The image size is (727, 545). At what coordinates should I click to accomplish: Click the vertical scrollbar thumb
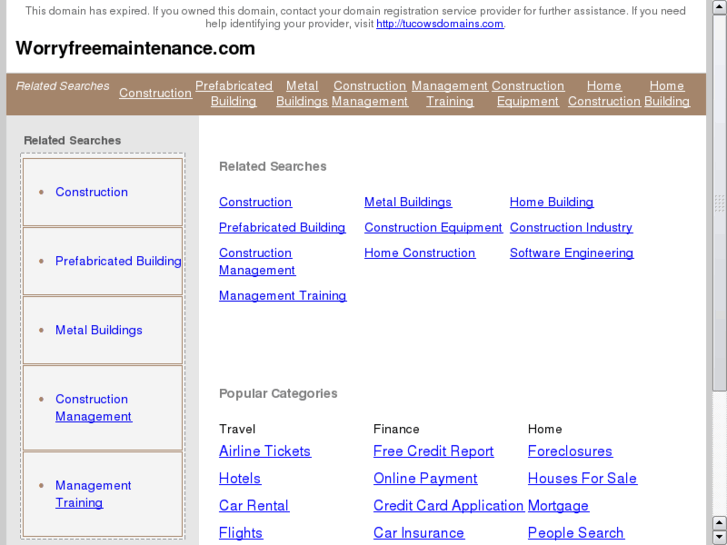[x=719, y=202]
